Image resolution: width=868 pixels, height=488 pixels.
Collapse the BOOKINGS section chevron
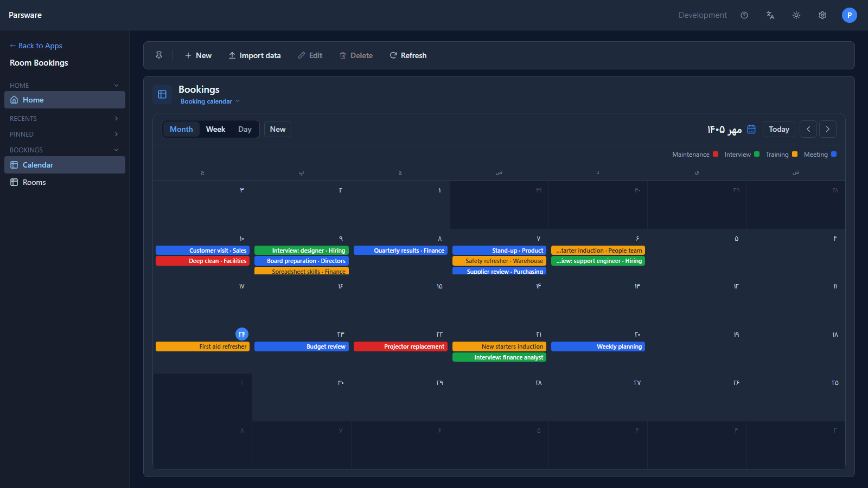pyautogui.click(x=116, y=150)
